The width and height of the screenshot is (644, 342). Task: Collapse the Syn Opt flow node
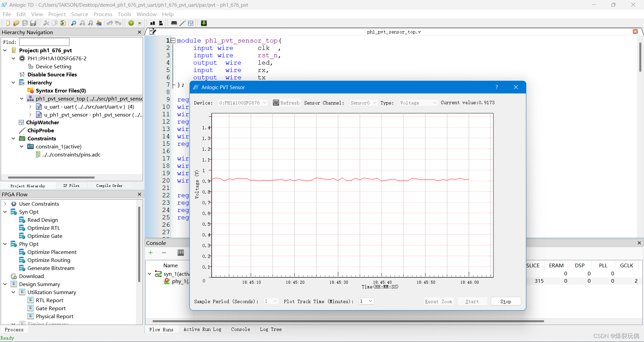[5, 212]
